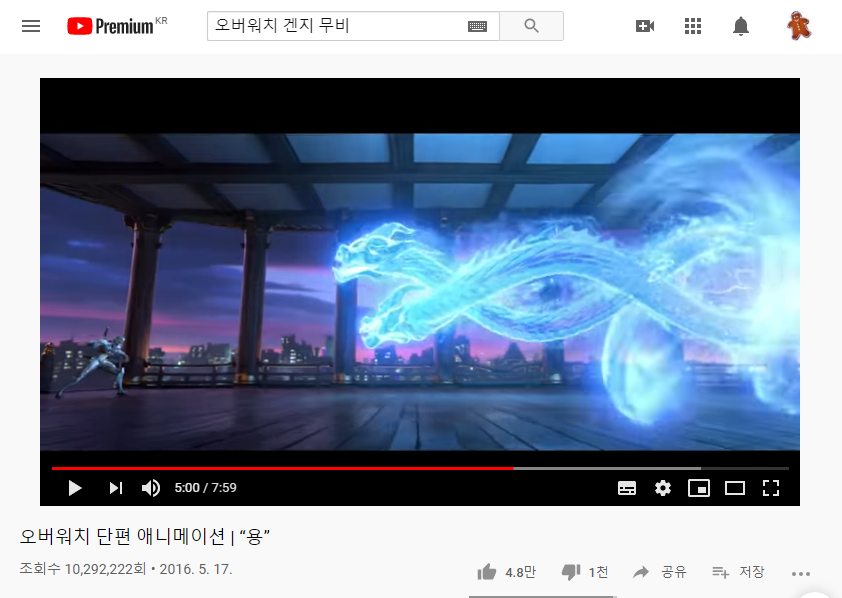Dislike the video with 1천 thumbs down
The image size is (842, 598).
pyautogui.click(x=584, y=572)
